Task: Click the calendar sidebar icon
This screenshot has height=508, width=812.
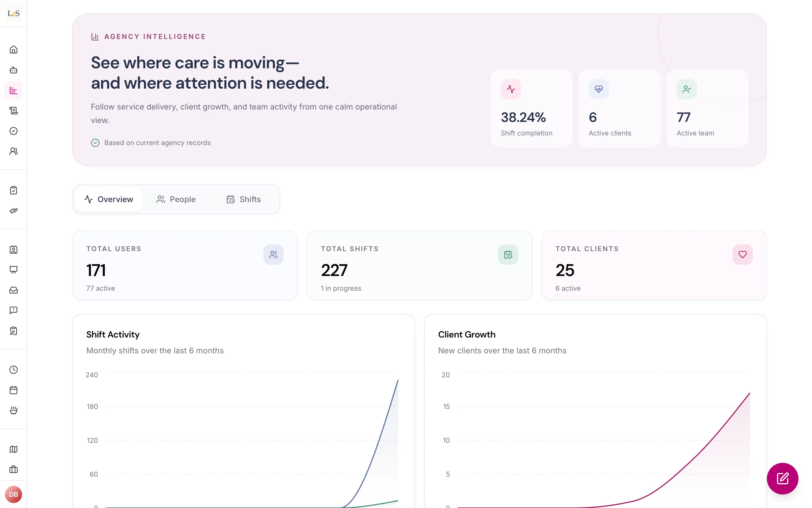Action: pos(14,390)
